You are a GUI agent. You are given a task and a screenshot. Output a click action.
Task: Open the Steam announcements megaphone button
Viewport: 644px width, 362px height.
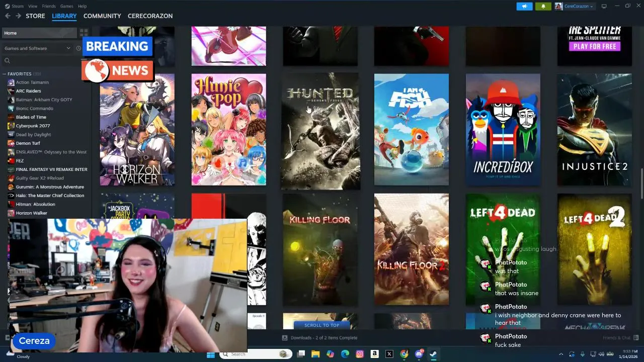click(524, 7)
